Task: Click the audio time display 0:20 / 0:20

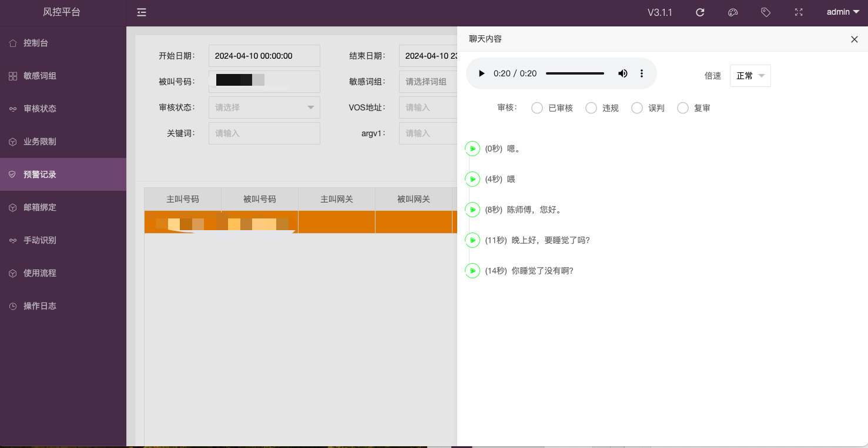Action: click(x=515, y=73)
